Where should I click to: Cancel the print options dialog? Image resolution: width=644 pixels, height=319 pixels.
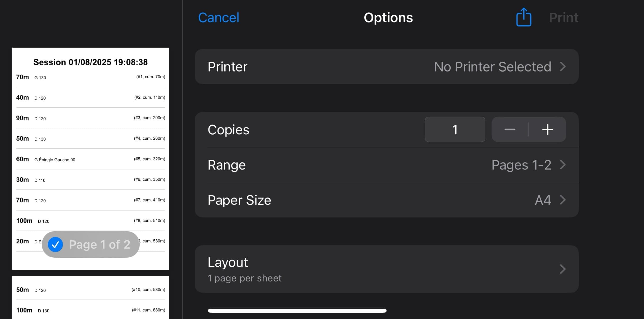(219, 18)
